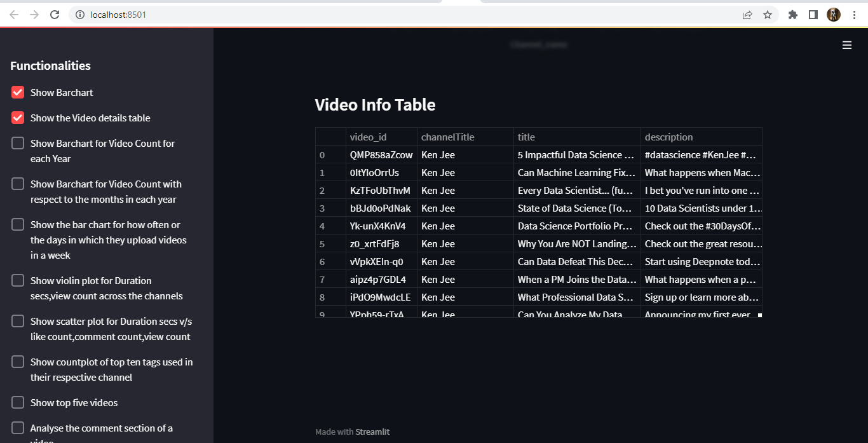Open the Chrome extensions puzzle icon
This screenshot has height=443, width=868.
[792, 14]
